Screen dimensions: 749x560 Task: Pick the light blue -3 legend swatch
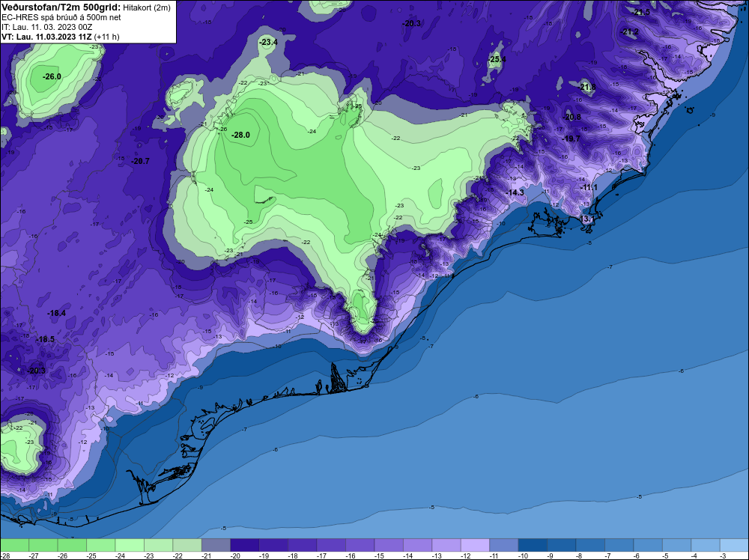pyautogui.click(x=734, y=545)
